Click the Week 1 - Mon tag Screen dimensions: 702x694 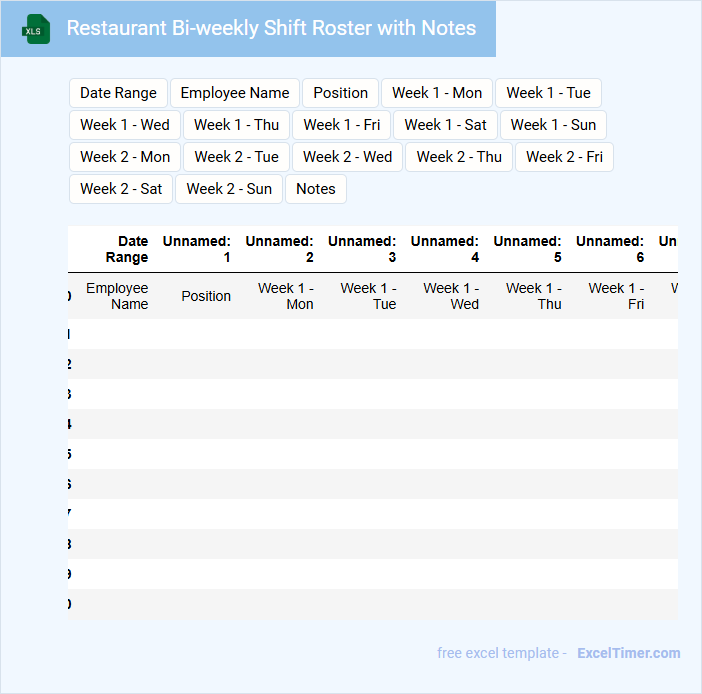click(x=437, y=93)
